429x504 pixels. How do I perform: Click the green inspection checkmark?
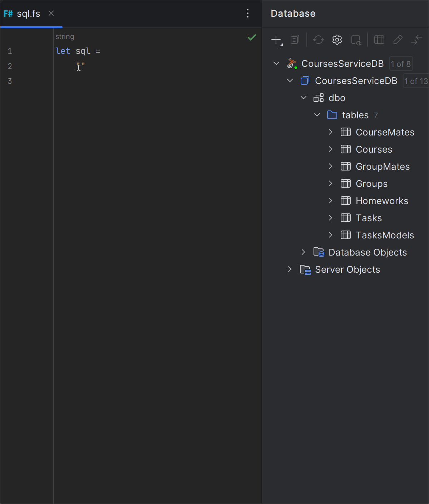[252, 38]
